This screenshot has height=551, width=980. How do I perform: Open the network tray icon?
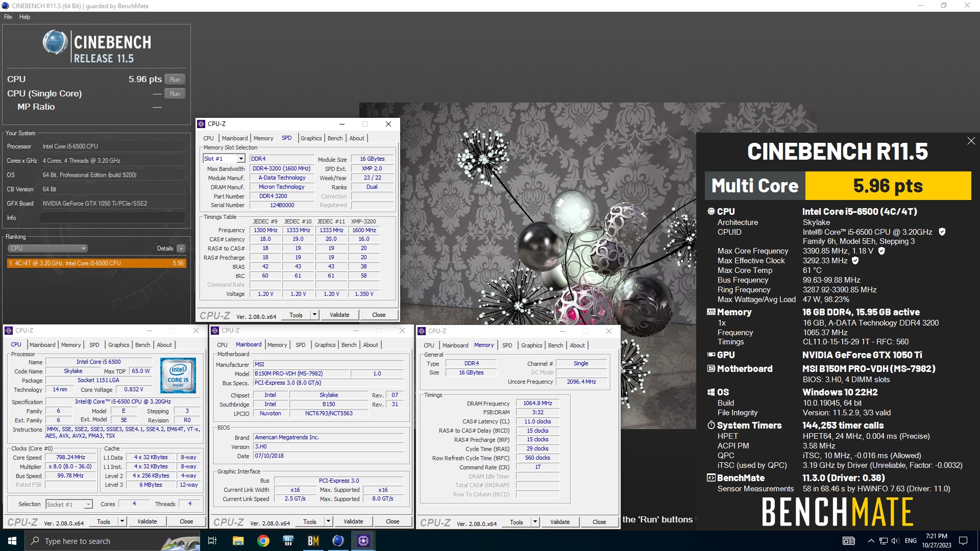(883, 541)
